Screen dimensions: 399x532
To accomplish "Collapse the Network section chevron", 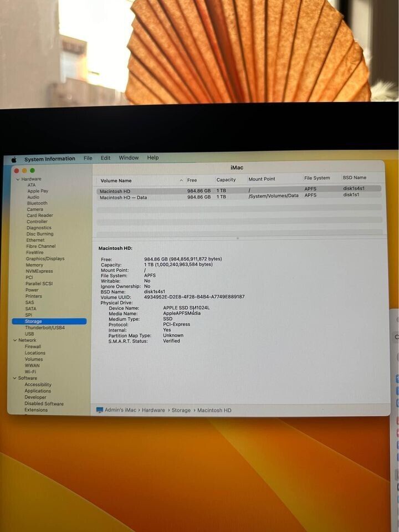I will [x=15, y=340].
